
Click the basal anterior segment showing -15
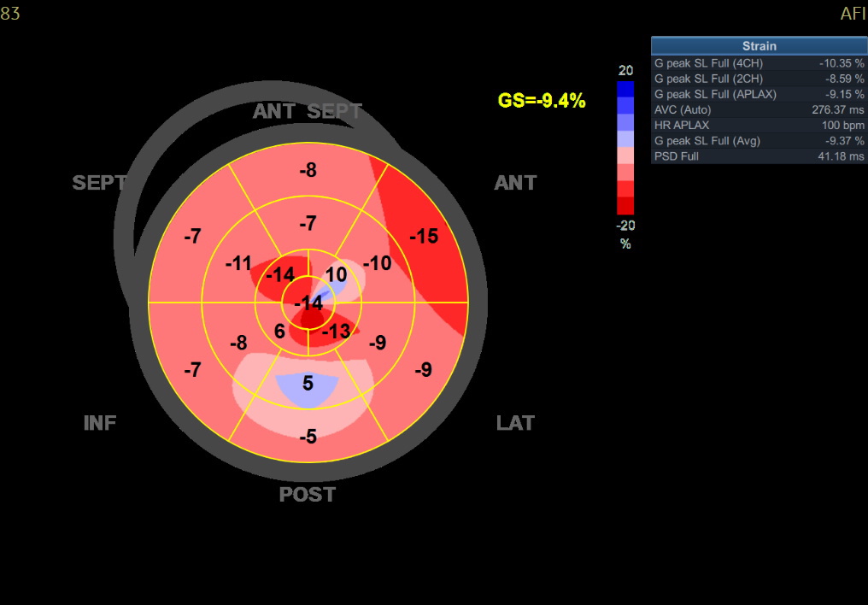pos(424,237)
